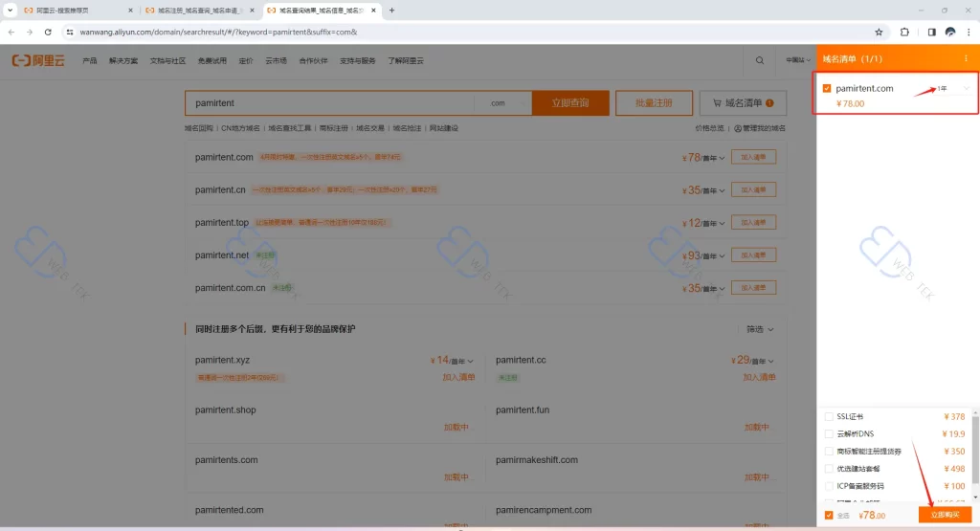Click the cart icon on 域名清单 button

coord(717,103)
